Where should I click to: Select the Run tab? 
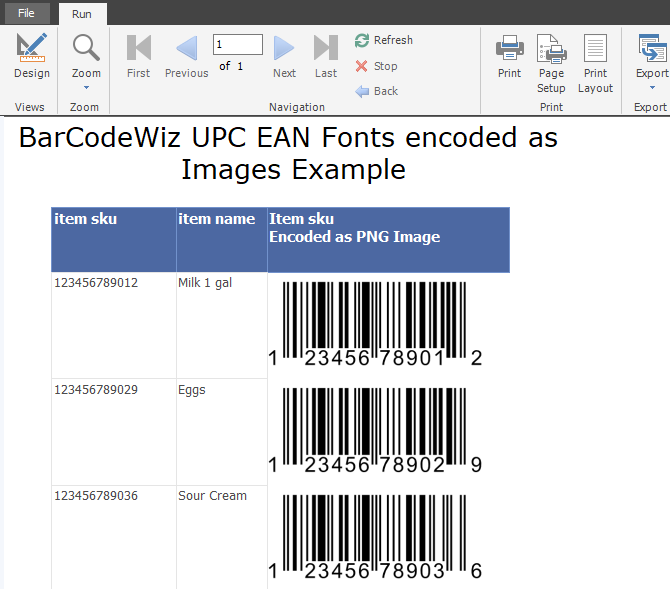coord(82,14)
